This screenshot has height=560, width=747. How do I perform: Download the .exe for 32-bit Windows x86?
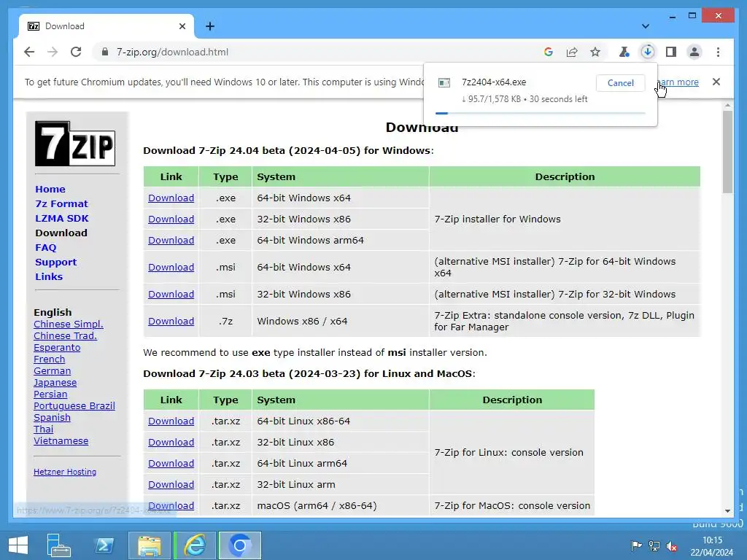point(171,219)
